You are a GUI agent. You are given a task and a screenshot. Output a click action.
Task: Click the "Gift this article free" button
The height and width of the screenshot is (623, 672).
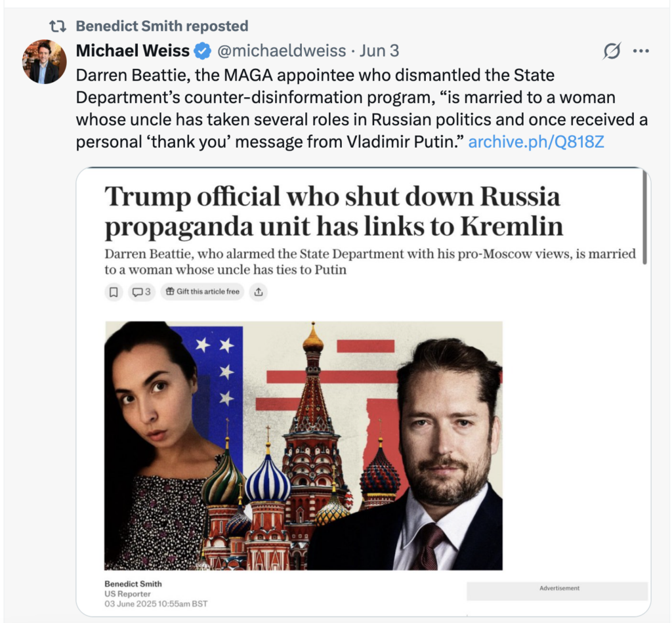(x=202, y=291)
